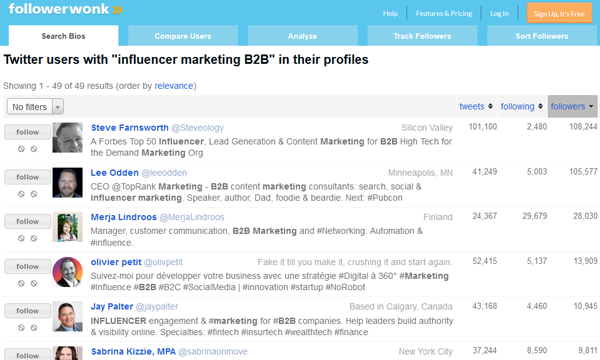
Task: Click the 'Showing 1 - 49 of 49 results' text
Action: (x=58, y=86)
